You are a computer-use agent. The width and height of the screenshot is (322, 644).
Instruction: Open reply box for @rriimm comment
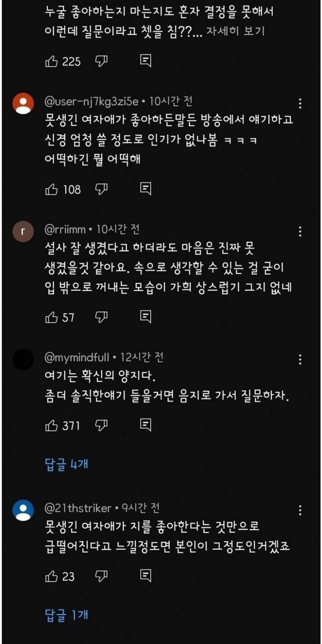click(145, 317)
